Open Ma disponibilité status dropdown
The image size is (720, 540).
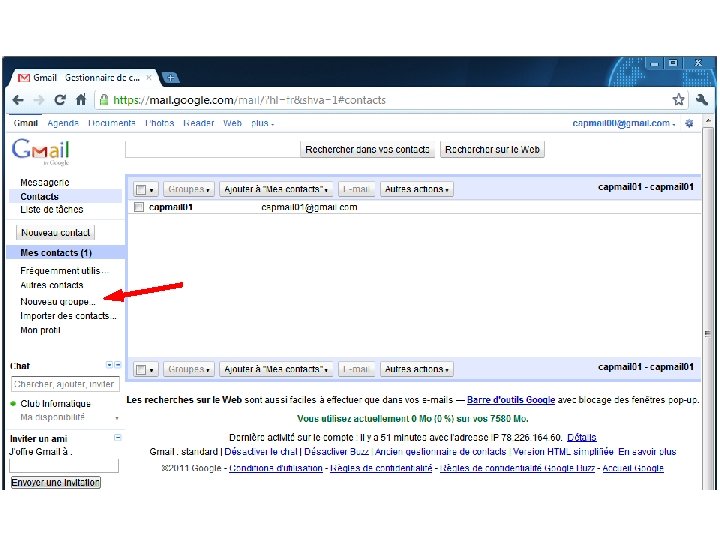(x=117, y=417)
